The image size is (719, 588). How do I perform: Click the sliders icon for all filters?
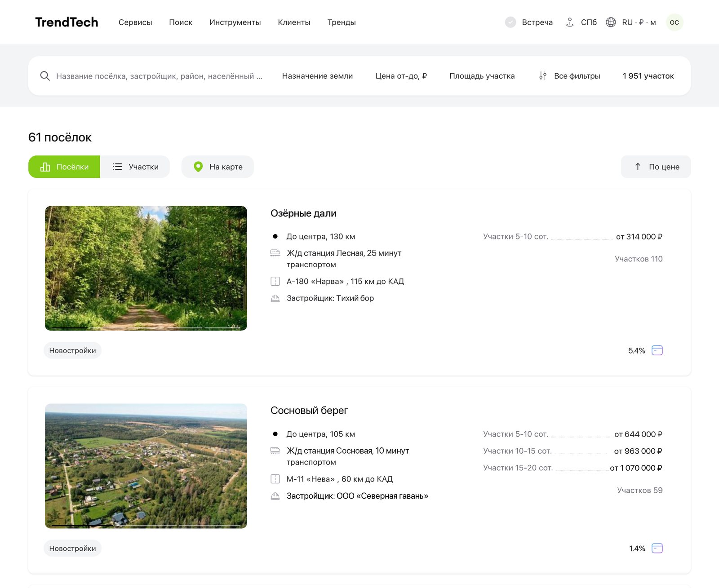coord(543,76)
